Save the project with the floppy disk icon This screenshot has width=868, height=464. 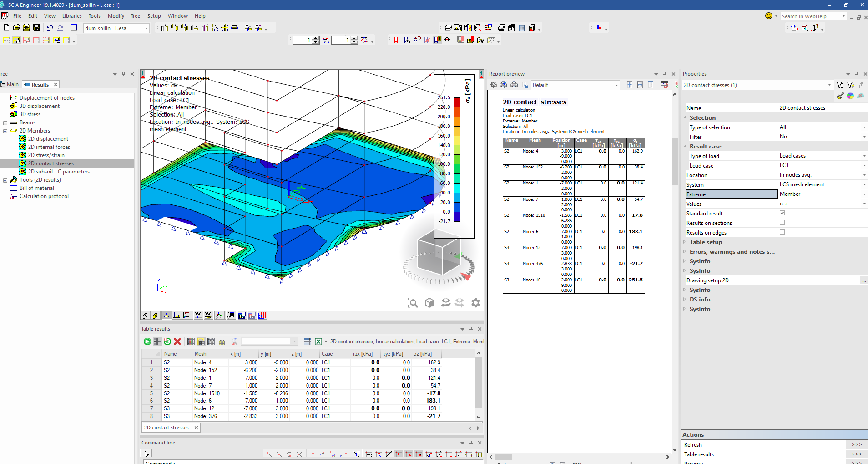click(36, 28)
